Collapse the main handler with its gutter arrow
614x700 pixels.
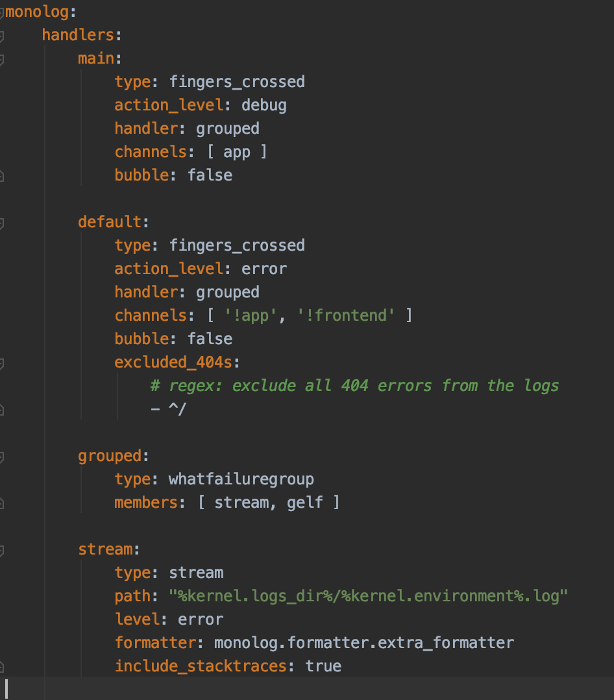[4, 58]
